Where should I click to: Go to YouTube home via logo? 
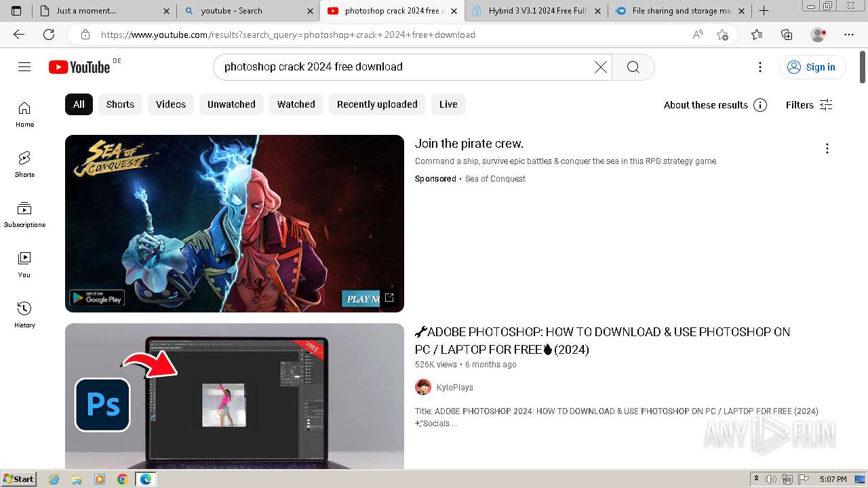(x=79, y=67)
